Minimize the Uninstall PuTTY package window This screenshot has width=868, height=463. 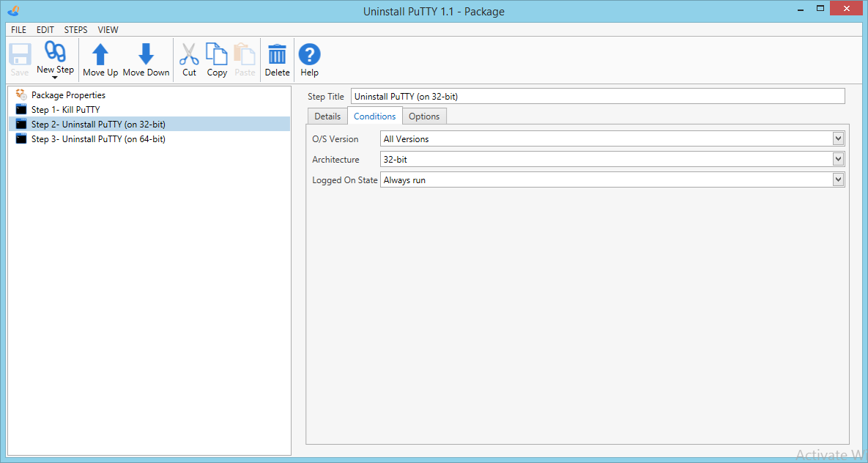(x=801, y=10)
